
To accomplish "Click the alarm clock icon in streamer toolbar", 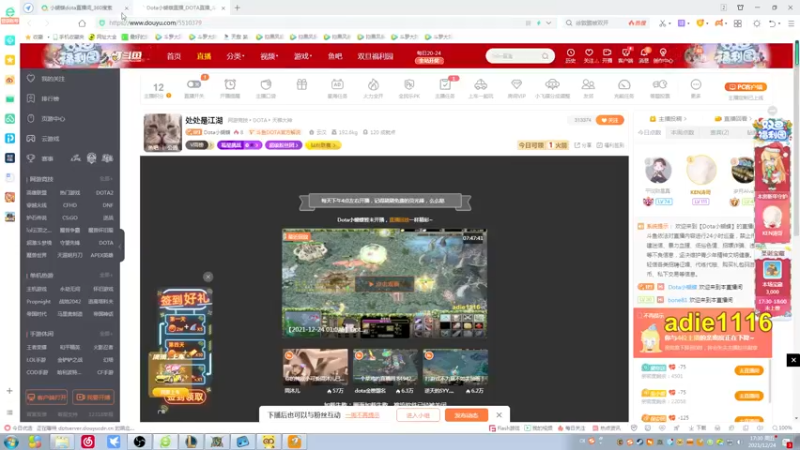I will click(230, 85).
